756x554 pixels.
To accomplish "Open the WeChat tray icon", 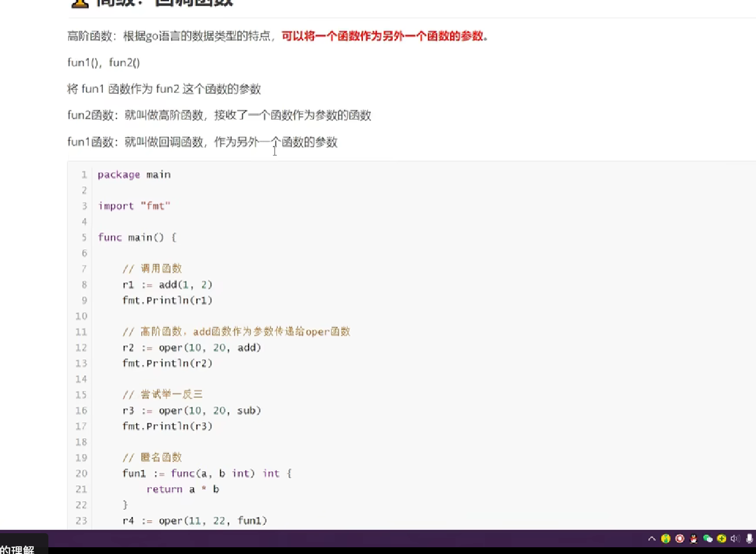I will (708, 539).
